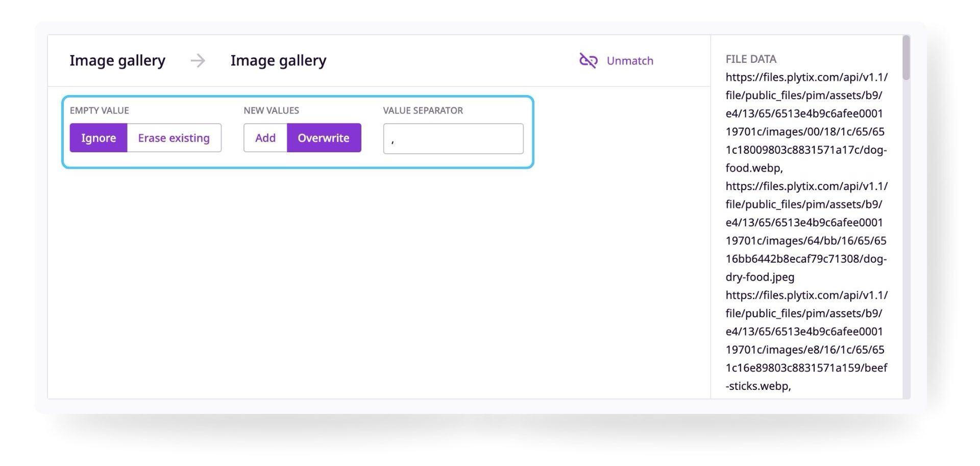Click the arrow between the Image gallery labels
Viewport: 980px width, 466px height.
pos(198,61)
